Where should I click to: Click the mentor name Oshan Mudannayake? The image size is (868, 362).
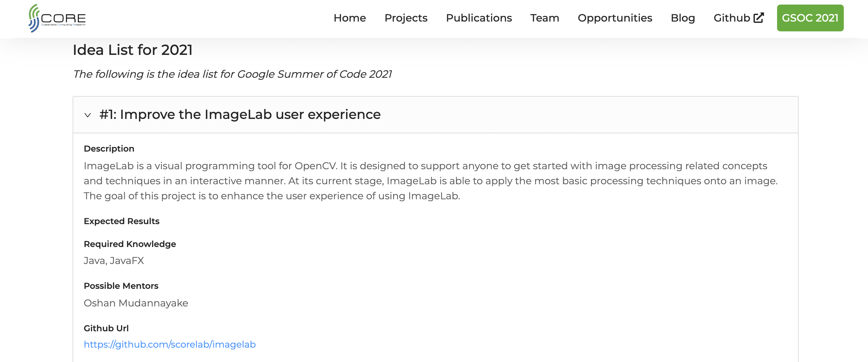[x=136, y=303]
